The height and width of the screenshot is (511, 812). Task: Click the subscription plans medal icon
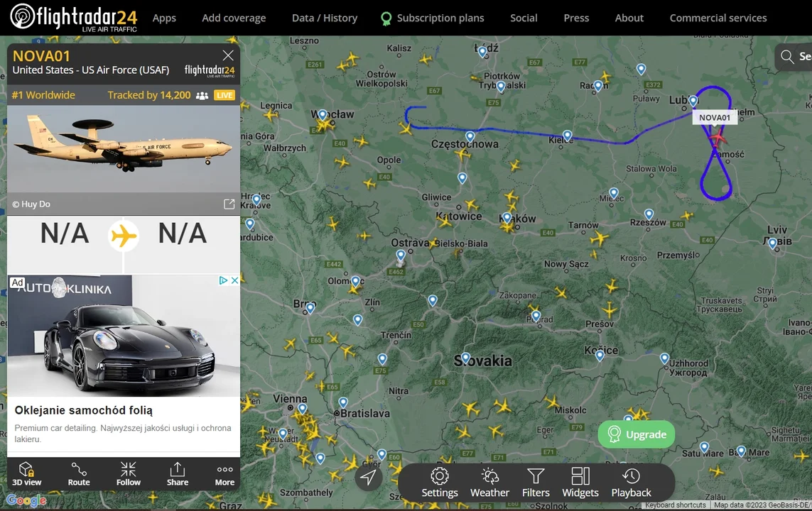point(386,18)
